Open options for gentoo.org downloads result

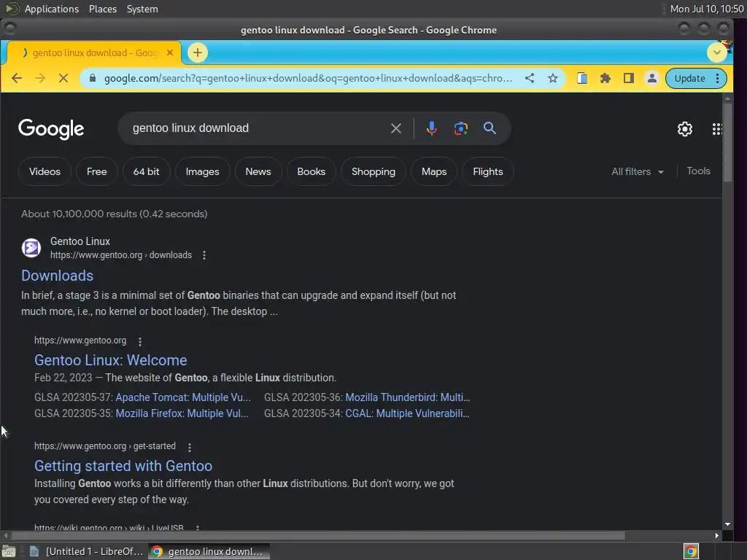(204, 255)
